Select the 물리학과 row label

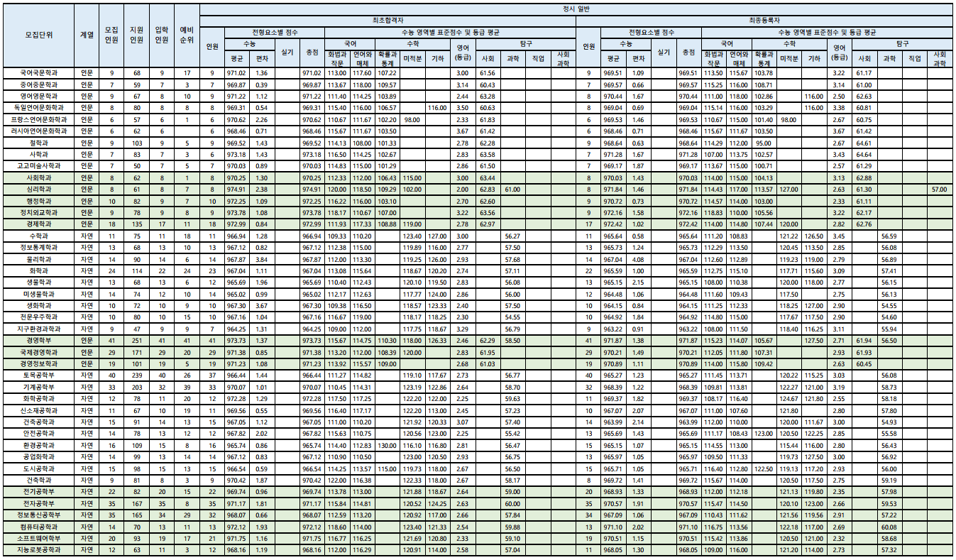tap(38, 259)
